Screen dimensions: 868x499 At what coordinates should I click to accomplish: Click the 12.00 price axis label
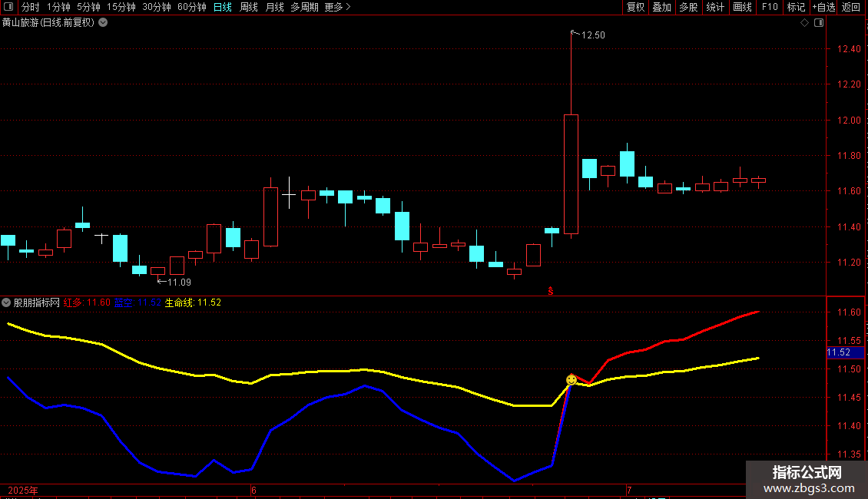coord(849,120)
